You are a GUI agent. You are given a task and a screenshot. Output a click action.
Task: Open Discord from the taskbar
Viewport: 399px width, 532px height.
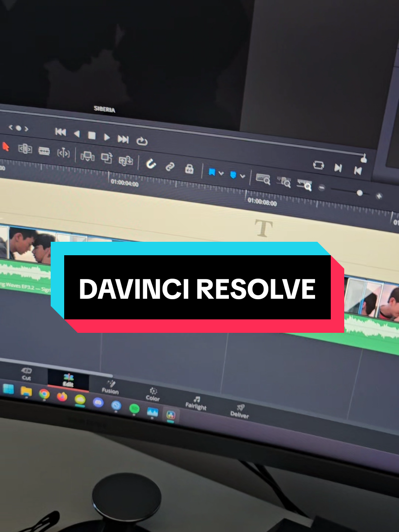[x=98, y=402]
